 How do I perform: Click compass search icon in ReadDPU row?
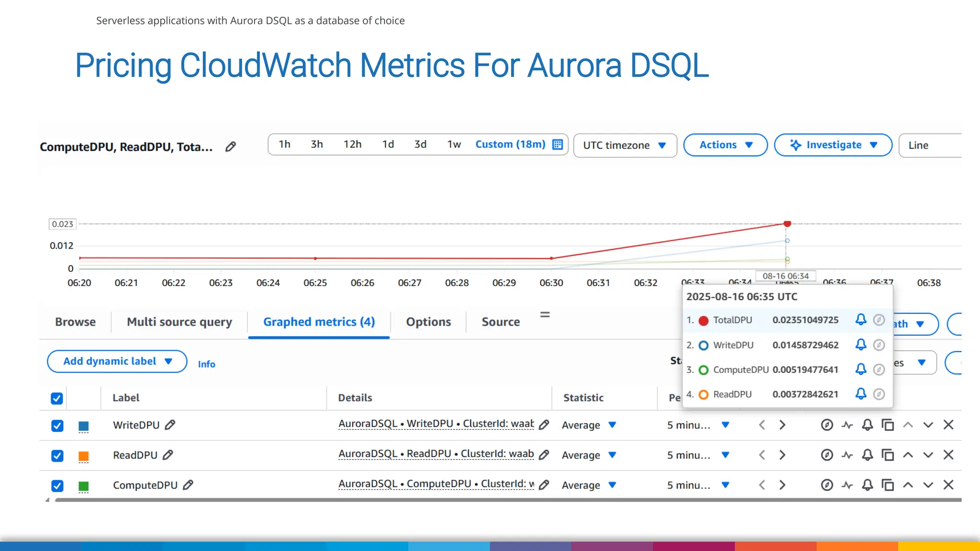coord(827,455)
